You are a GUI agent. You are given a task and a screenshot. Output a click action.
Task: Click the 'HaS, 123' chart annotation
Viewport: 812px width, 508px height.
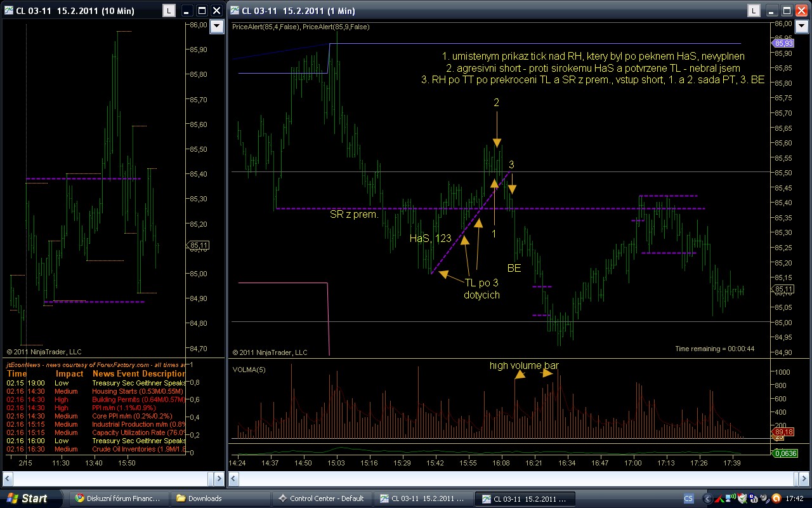(x=431, y=238)
